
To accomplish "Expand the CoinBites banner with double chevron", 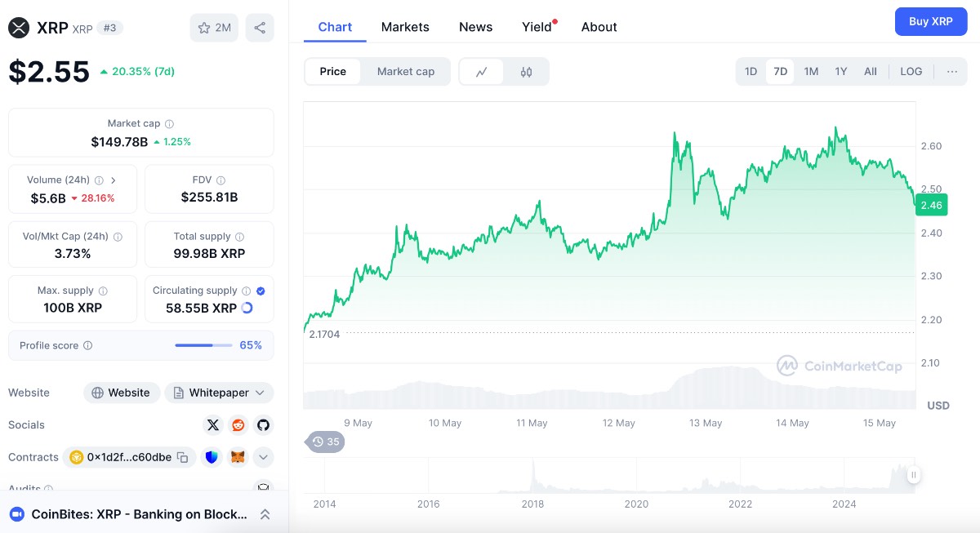I will pos(265,514).
